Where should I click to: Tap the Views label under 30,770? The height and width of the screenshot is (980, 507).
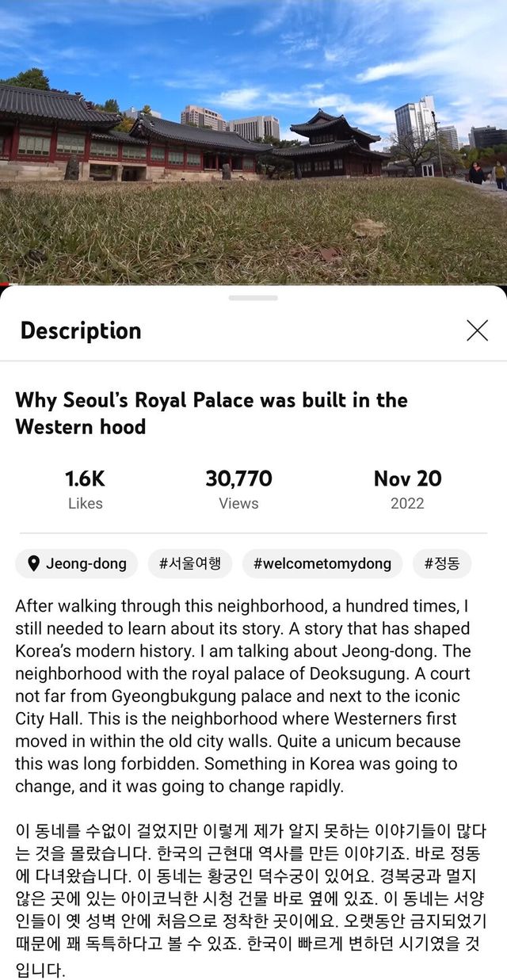click(x=238, y=503)
